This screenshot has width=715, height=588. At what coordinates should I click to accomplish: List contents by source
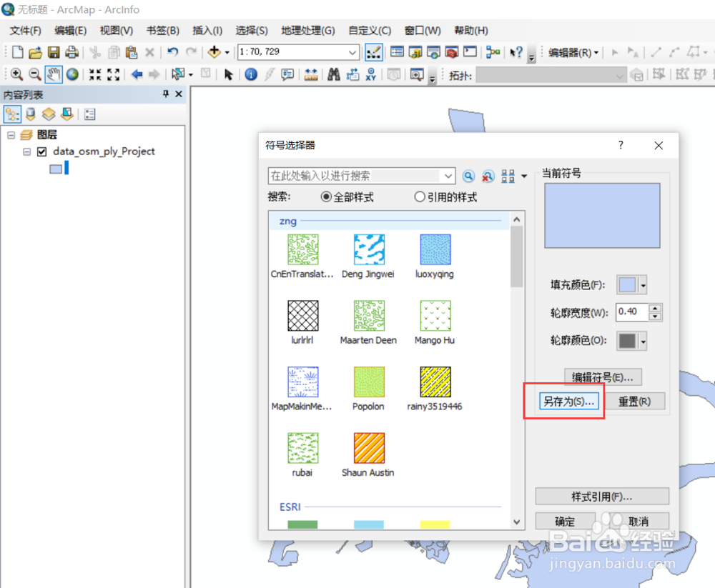tap(31, 114)
